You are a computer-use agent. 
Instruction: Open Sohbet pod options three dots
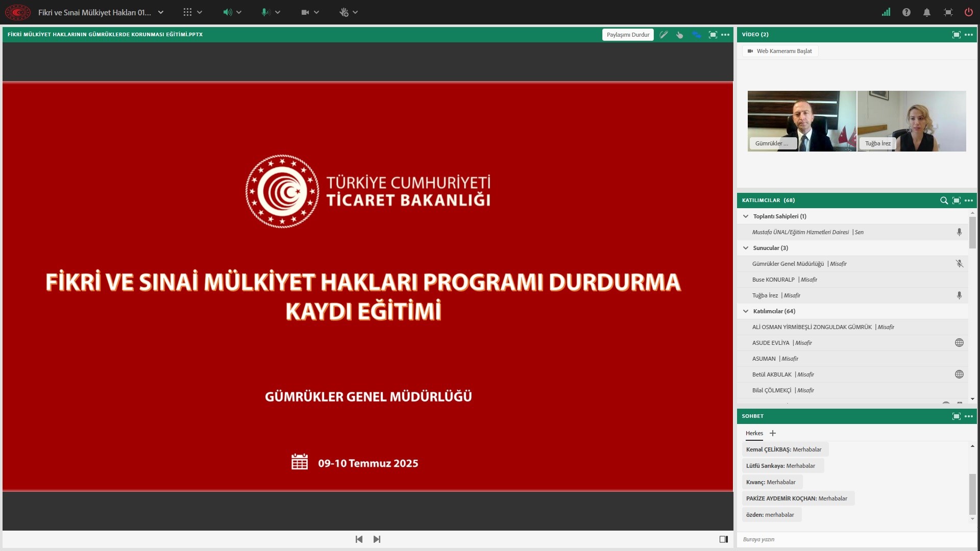click(x=969, y=416)
